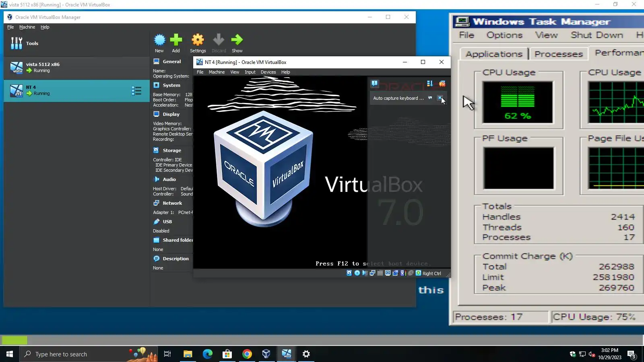Dismiss the Auto capture keyboard notification
Image resolution: width=644 pixels, height=362 pixels.
(x=440, y=98)
